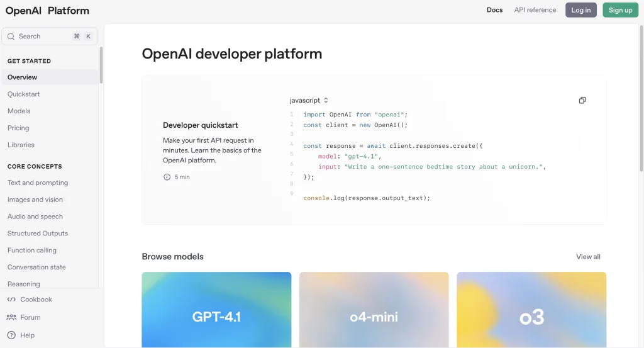Copy the code sample using copy icon
The width and height of the screenshot is (644, 348).
(x=582, y=100)
